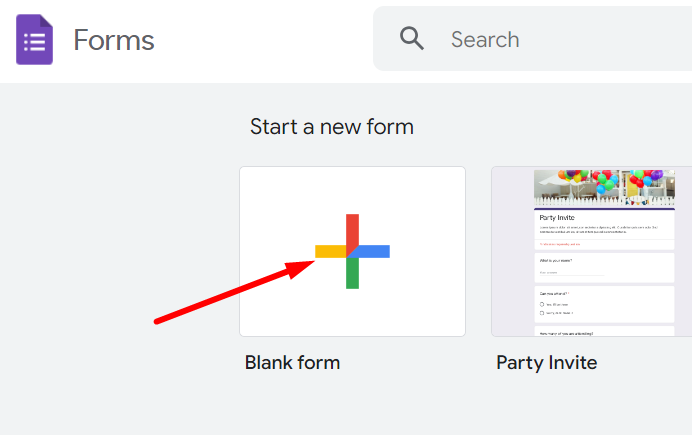This screenshot has width=692, height=448.
Task: Click the Party Invite title inside the preview
Action: (x=555, y=217)
